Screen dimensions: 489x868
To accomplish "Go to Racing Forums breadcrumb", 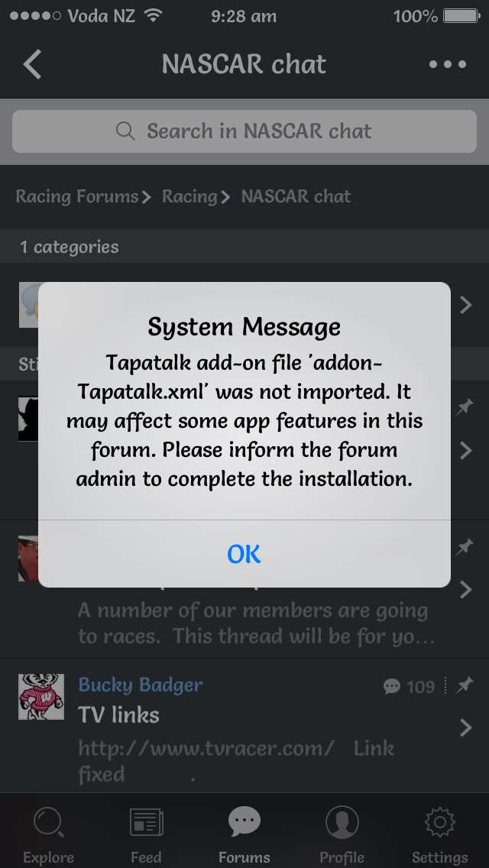I will point(77,196).
